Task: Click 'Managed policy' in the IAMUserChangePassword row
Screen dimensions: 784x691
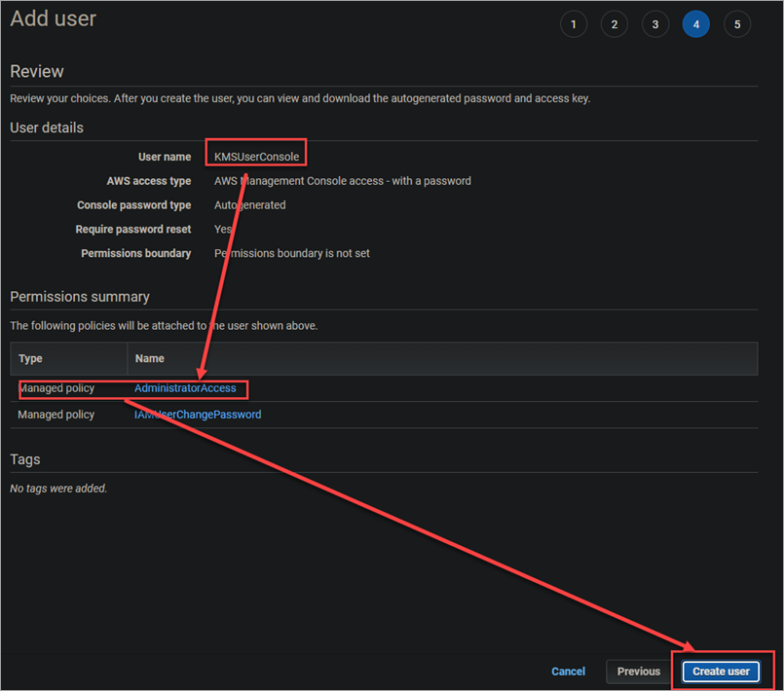Action: 56,415
